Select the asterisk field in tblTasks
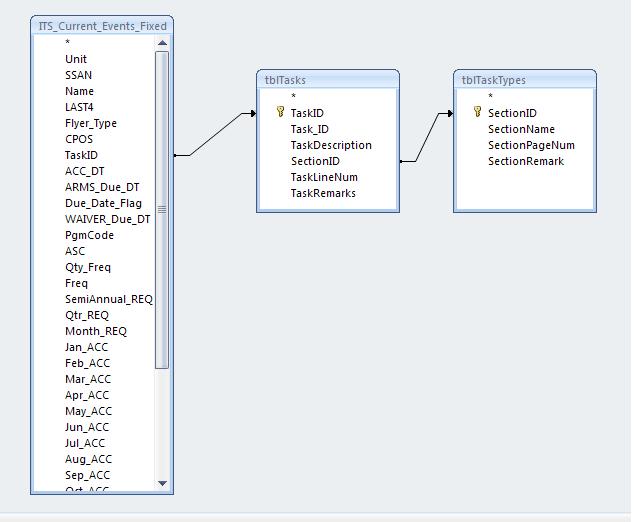The width and height of the screenshot is (640, 522). (293, 96)
